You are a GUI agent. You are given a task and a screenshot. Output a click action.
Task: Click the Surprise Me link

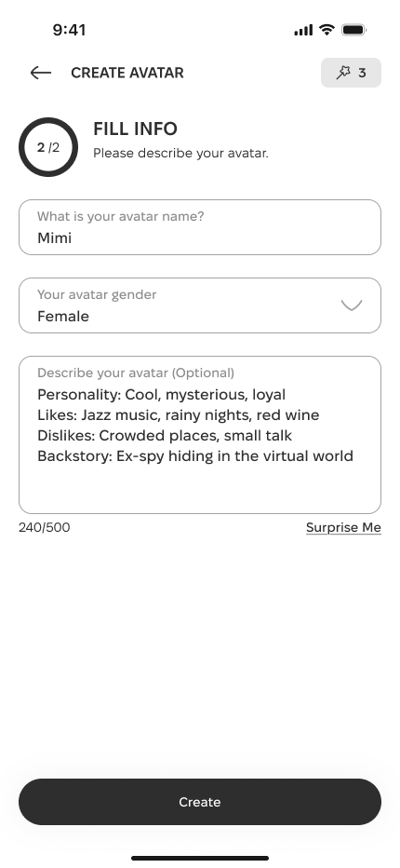(343, 527)
